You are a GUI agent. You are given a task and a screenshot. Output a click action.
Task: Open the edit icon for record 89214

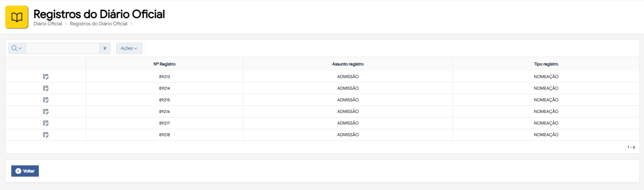click(x=46, y=88)
